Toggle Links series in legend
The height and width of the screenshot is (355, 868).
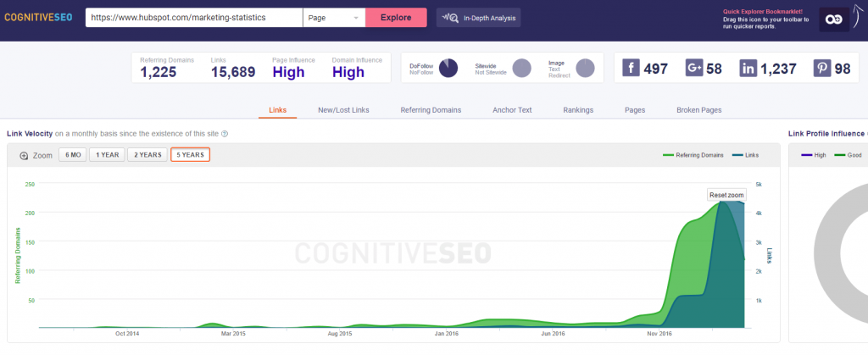point(745,155)
